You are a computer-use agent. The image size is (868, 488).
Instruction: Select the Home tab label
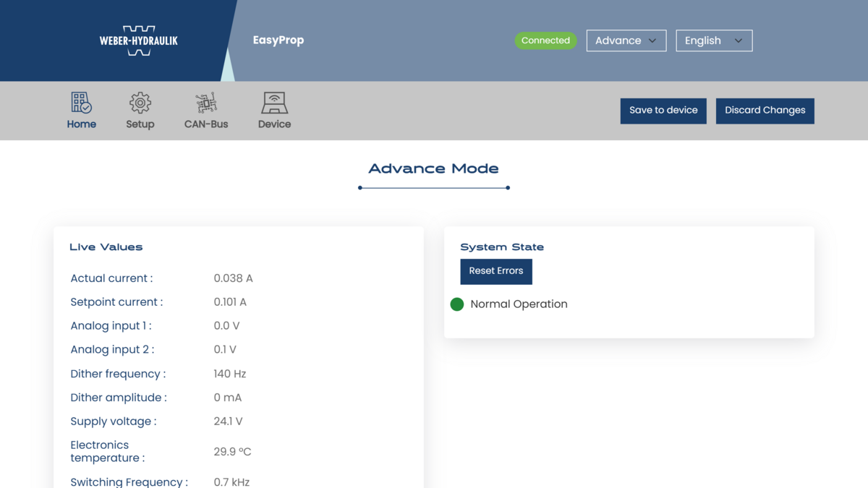click(82, 124)
